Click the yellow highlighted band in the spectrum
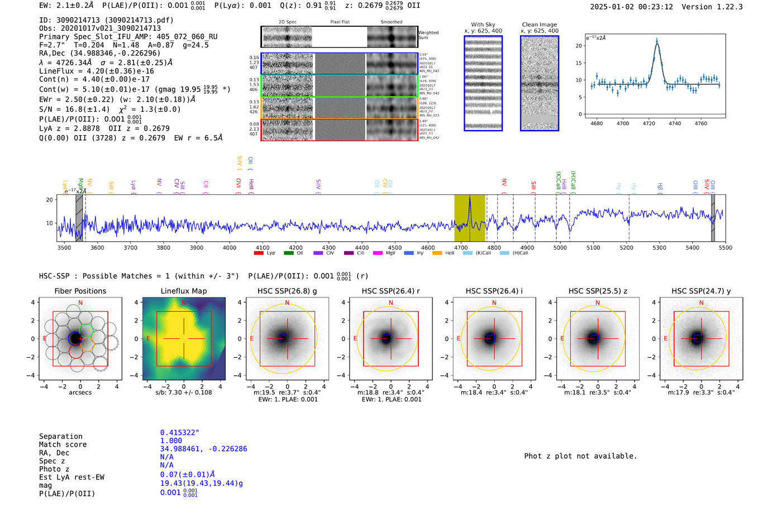The image size is (782, 532). coord(469,218)
